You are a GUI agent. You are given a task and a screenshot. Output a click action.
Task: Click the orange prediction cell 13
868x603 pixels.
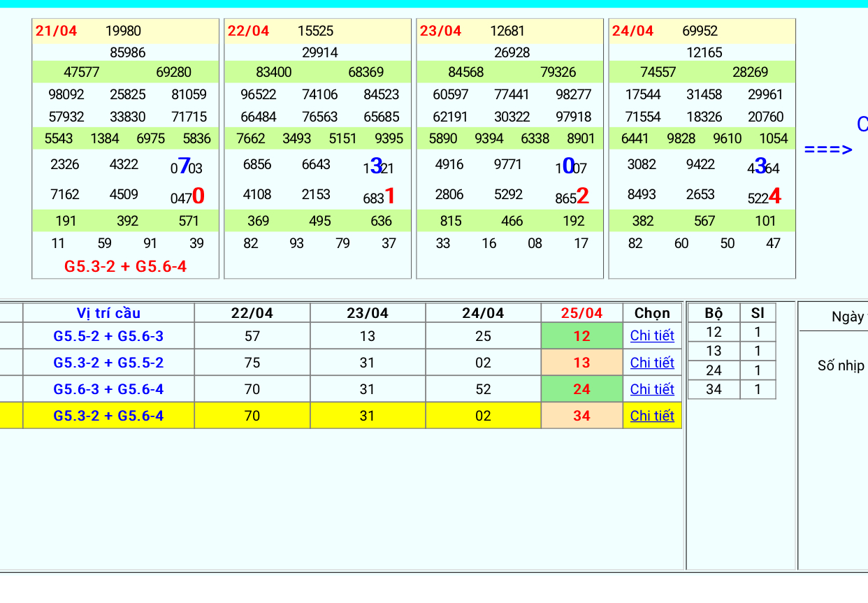click(581, 363)
